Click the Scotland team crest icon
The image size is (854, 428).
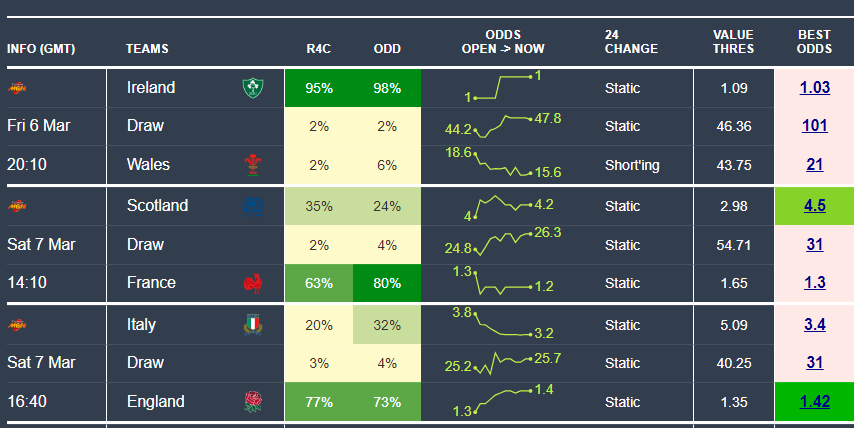pos(250,206)
